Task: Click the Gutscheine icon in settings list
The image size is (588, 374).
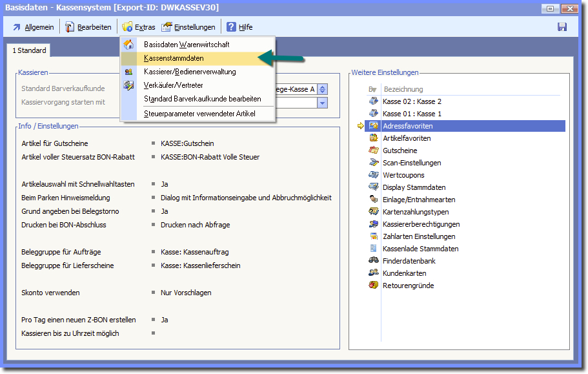Action: [374, 151]
